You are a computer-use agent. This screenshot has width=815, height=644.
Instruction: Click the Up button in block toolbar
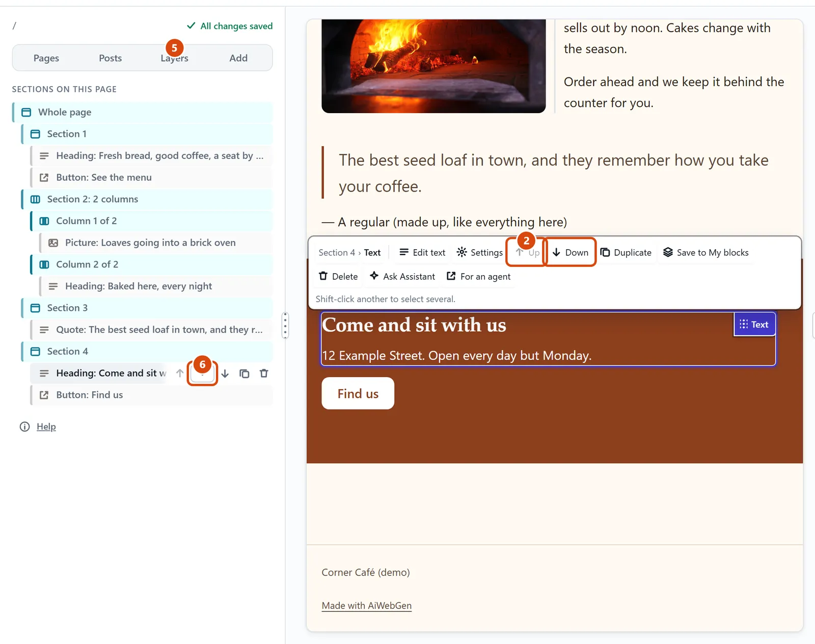click(x=527, y=252)
